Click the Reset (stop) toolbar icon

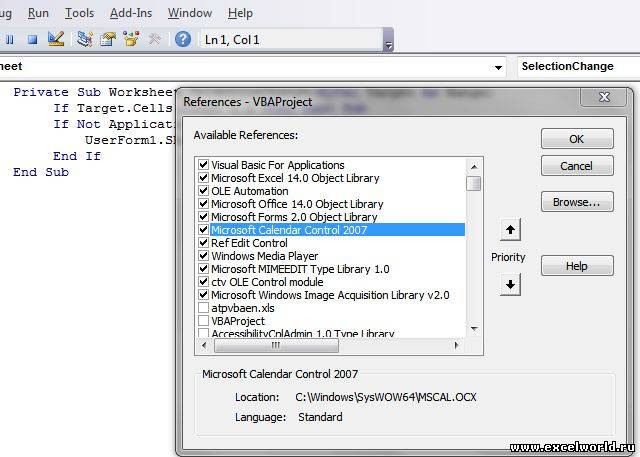[33, 40]
